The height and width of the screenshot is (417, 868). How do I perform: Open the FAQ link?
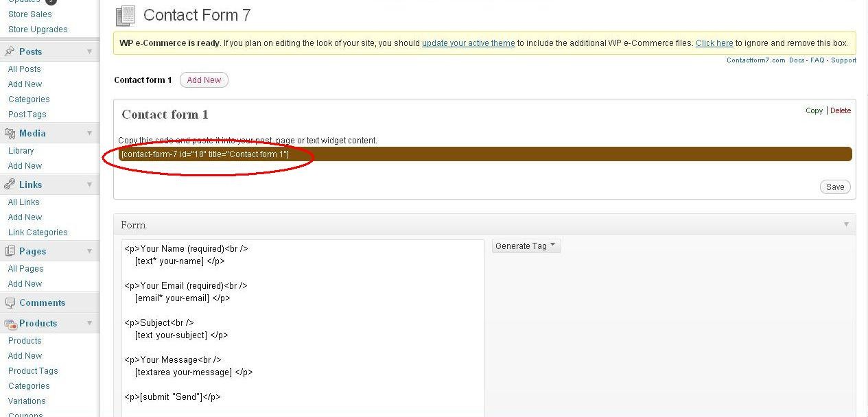pyautogui.click(x=817, y=60)
